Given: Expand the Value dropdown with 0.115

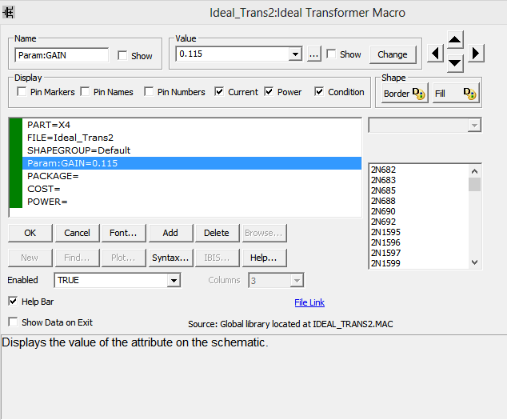Looking at the screenshot, I should (x=295, y=54).
